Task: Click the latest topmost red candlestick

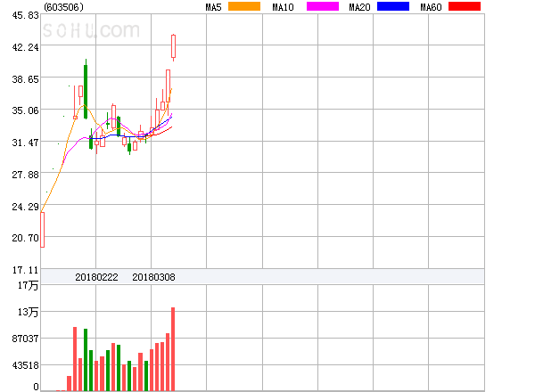Action: tap(173, 46)
